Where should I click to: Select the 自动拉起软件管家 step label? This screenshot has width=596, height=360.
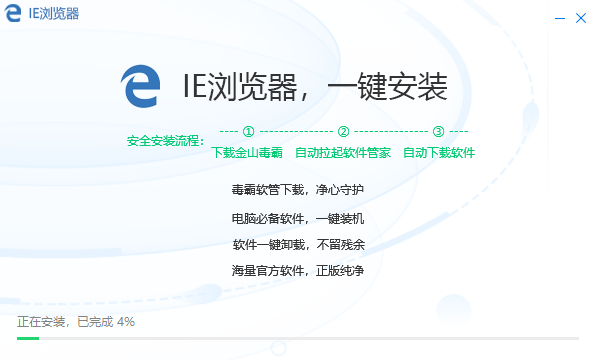343,152
